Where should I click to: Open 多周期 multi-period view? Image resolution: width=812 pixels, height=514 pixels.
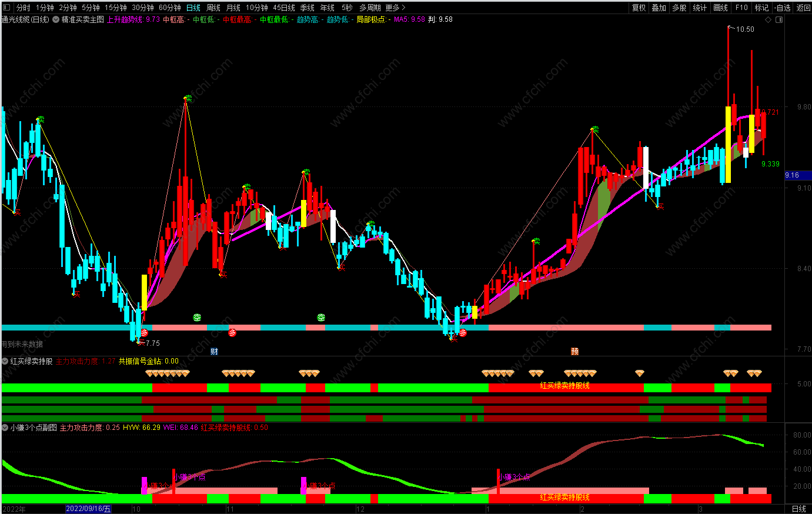pyautogui.click(x=370, y=8)
